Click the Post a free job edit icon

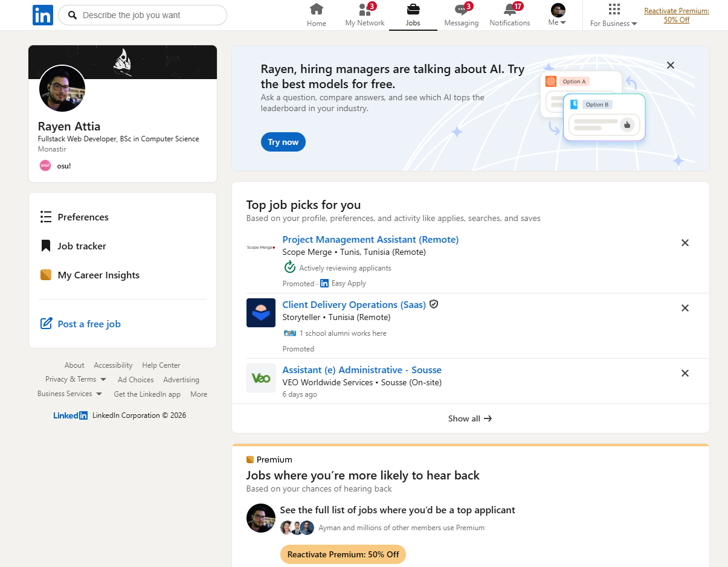click(47, 323)
